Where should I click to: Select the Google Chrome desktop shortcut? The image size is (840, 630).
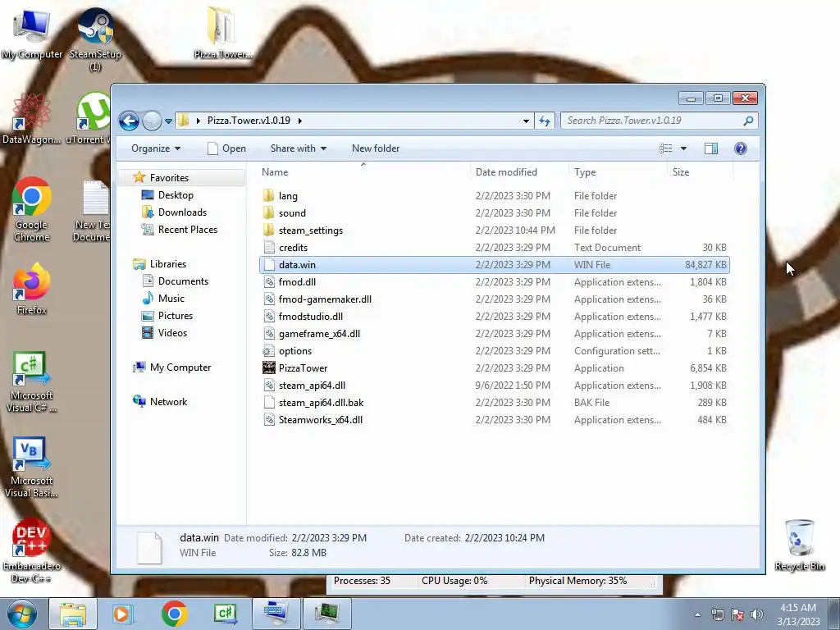[31, 209]
